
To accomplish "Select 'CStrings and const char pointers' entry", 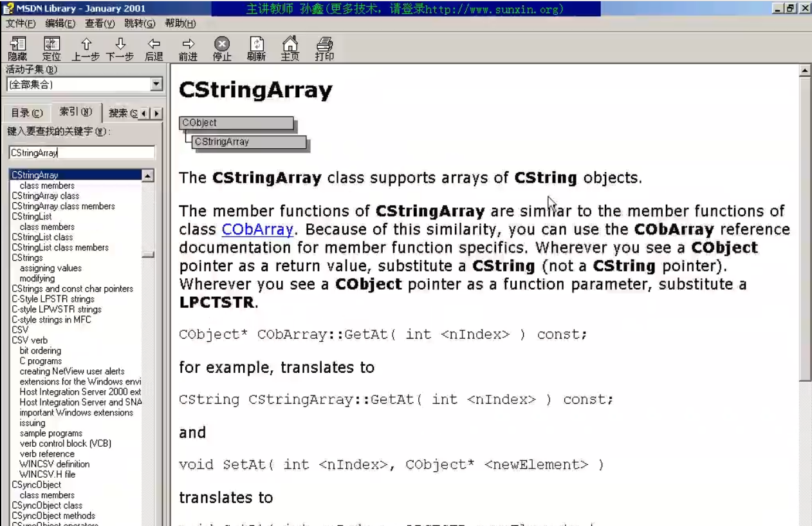I will click(72, 288).
